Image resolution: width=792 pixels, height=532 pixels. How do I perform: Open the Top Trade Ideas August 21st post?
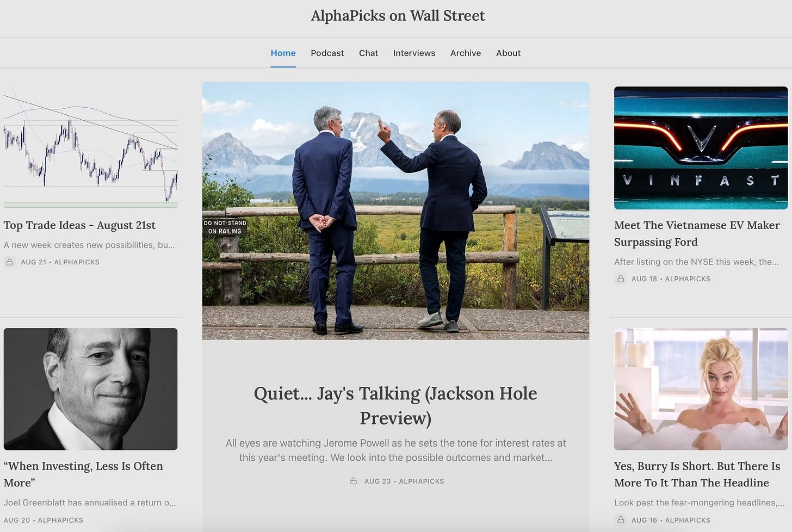[79, 225]
